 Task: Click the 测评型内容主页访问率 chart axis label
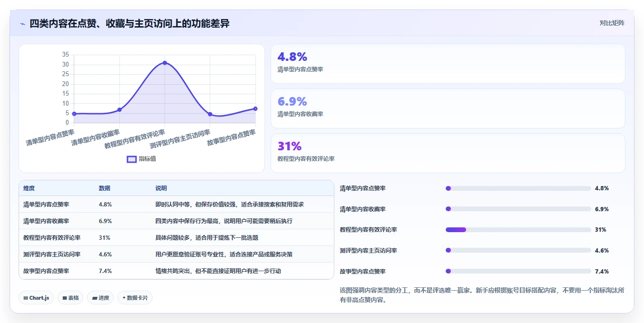[x=180, y=139]
